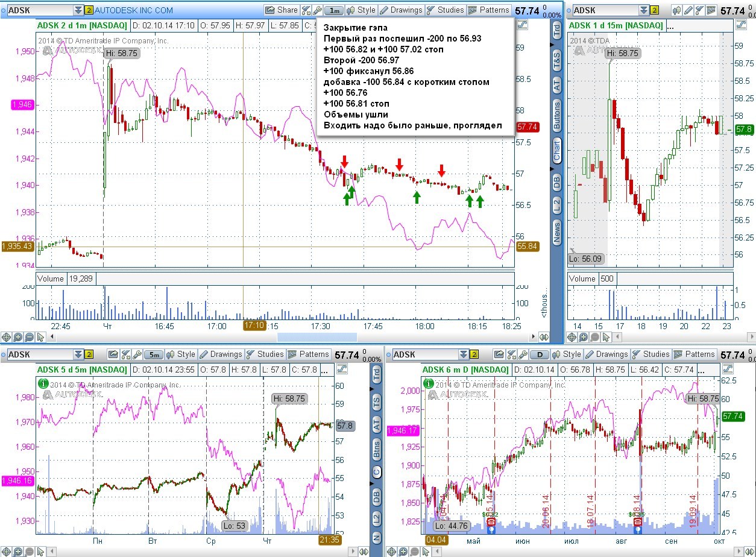Click yellow link badge in 1m chart

coord(89,10)
